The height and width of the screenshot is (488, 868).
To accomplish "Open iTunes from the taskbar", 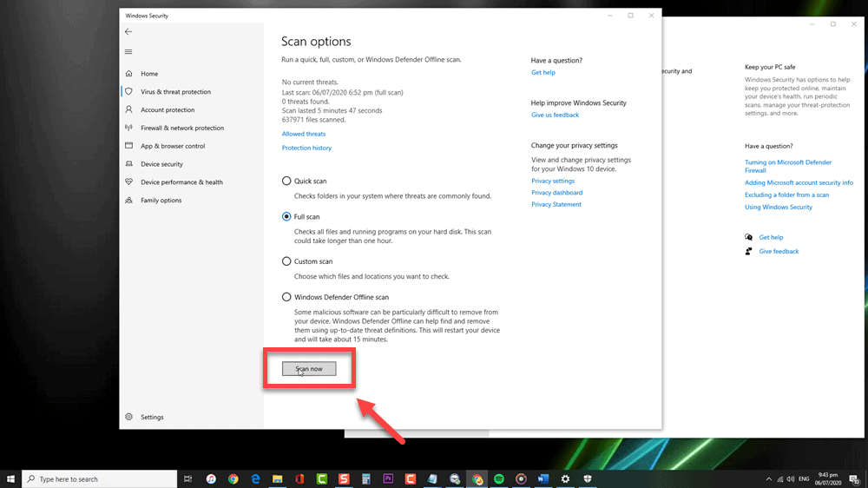I will tap(211, 479).
